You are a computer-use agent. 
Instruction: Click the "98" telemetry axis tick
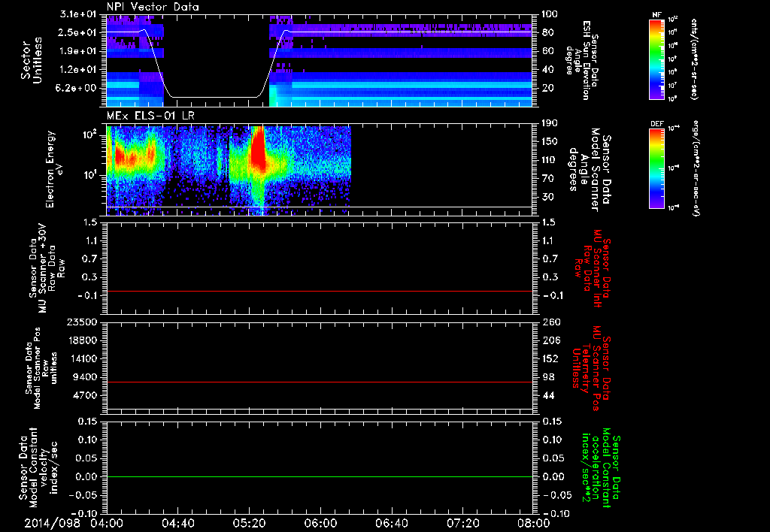coord(548,377)
